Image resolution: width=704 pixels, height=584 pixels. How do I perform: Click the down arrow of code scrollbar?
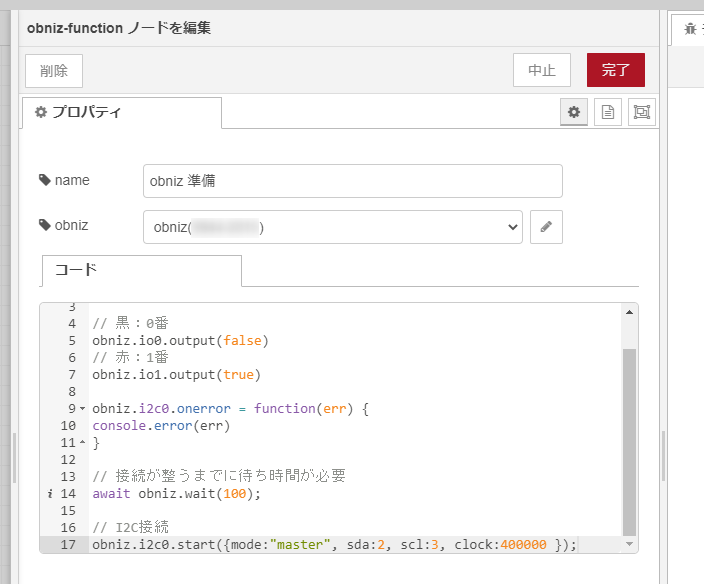[x=629, y=545]
